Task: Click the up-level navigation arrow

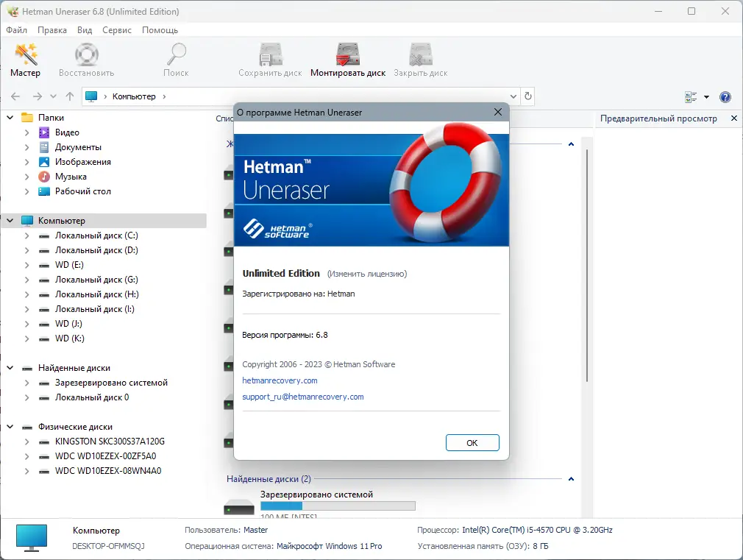Action: [x=69, y=96]
